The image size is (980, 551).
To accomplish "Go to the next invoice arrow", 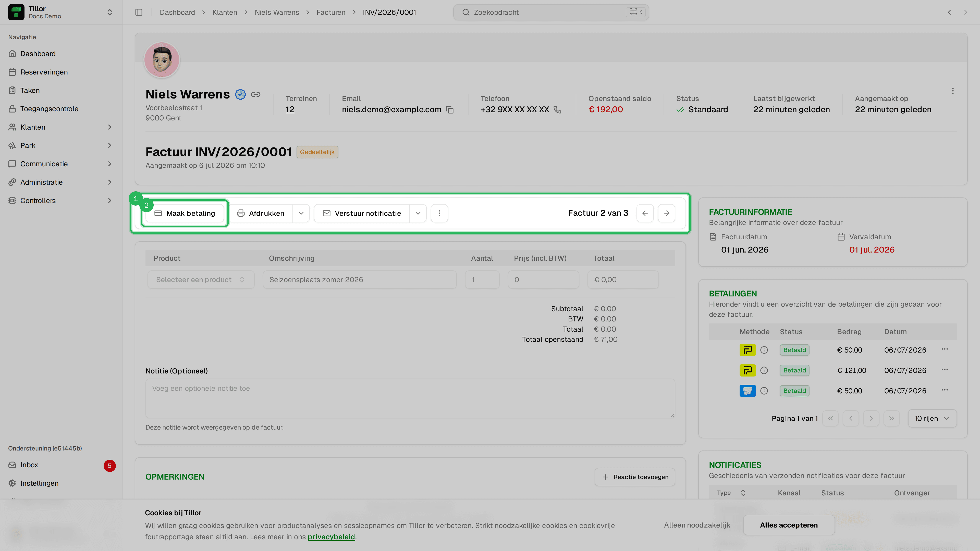I will point(667,213).
